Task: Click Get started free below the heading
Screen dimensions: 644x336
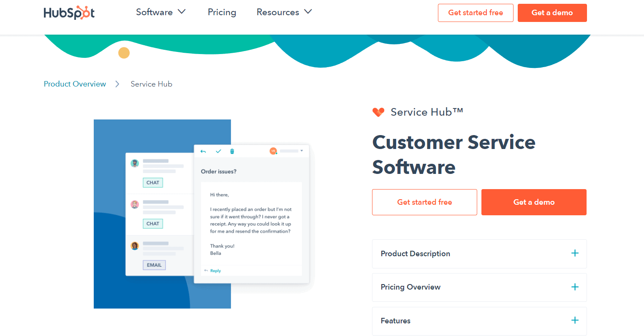Action: pyautogui.click(x=424, y=202)
